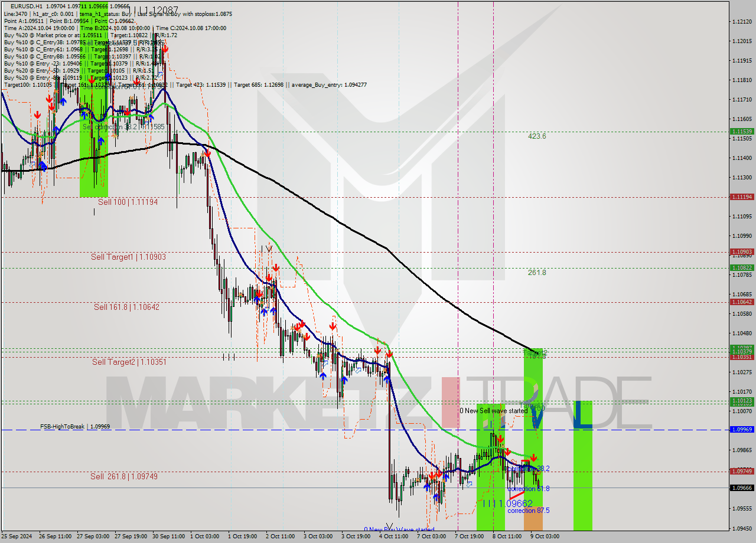Click the '4 Oct 11:00' time axis label
Viewport: 756px width, 543px height.
pos(393,537)
